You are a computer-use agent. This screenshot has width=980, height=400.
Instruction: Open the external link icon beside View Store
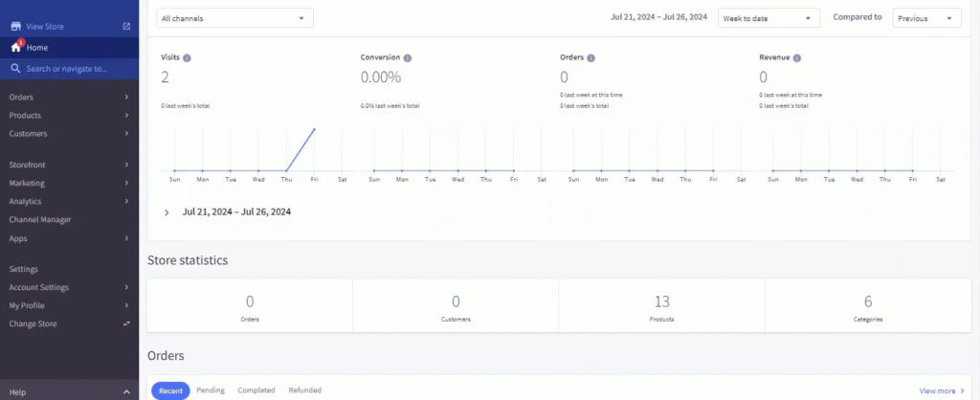click(x=126, y=26)
